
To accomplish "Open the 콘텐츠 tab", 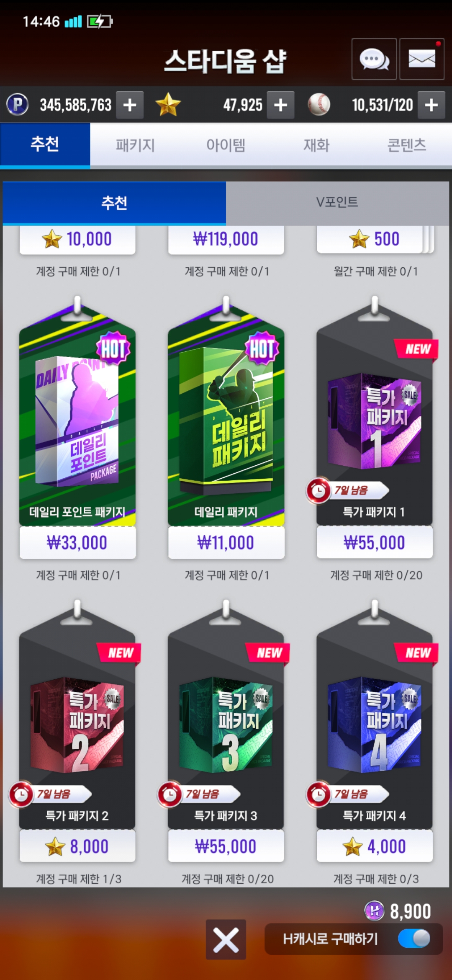I will click(x=407, y=145).
